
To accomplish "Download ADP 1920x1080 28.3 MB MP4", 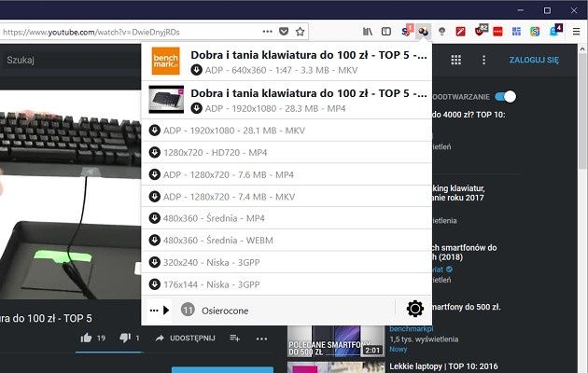I will pyautogui.click(x=196, y=108).
